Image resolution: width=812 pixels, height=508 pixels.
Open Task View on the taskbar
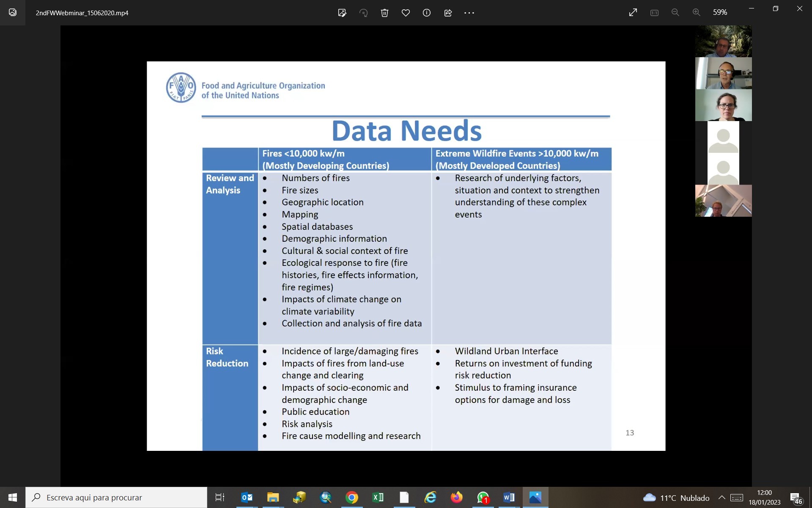tap(220, 497)
